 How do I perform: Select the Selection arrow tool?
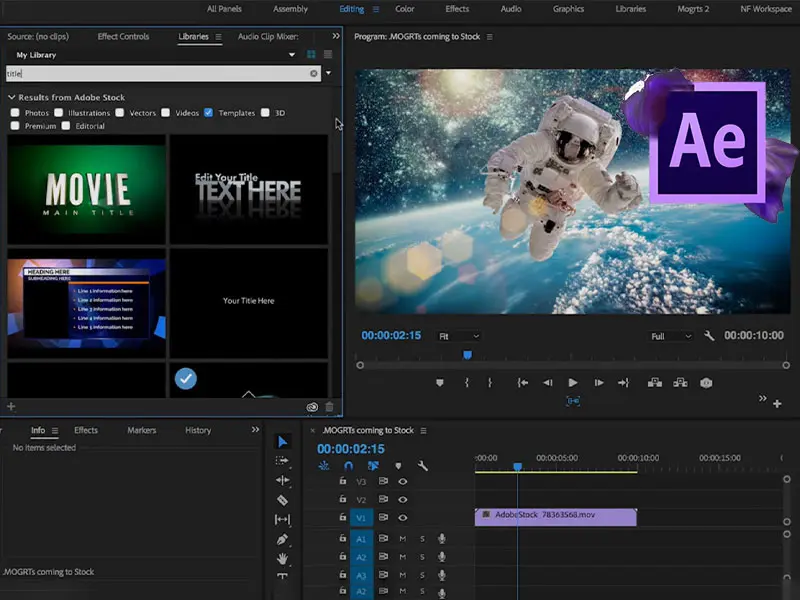(x=283, y=442)
